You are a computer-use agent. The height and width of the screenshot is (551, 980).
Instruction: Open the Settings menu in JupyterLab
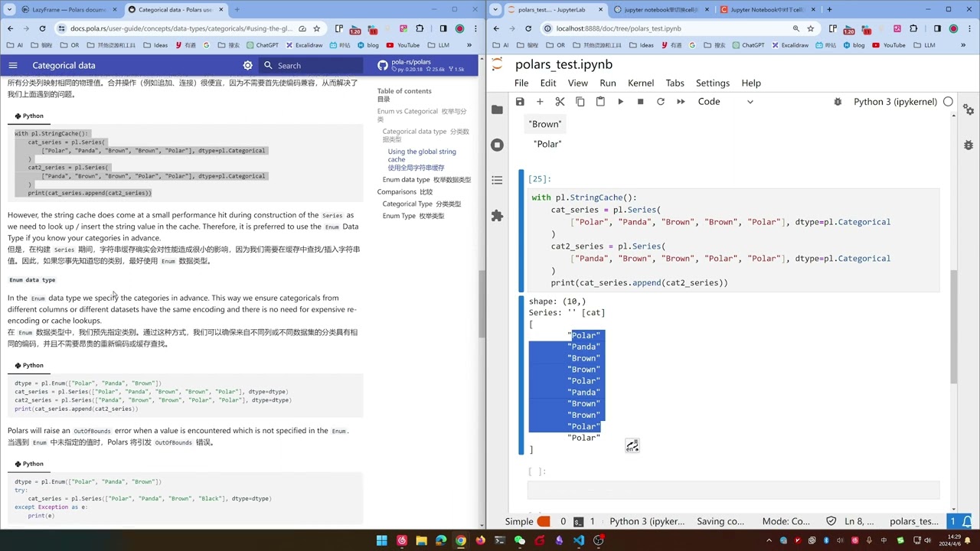click(x=712, y=83)
